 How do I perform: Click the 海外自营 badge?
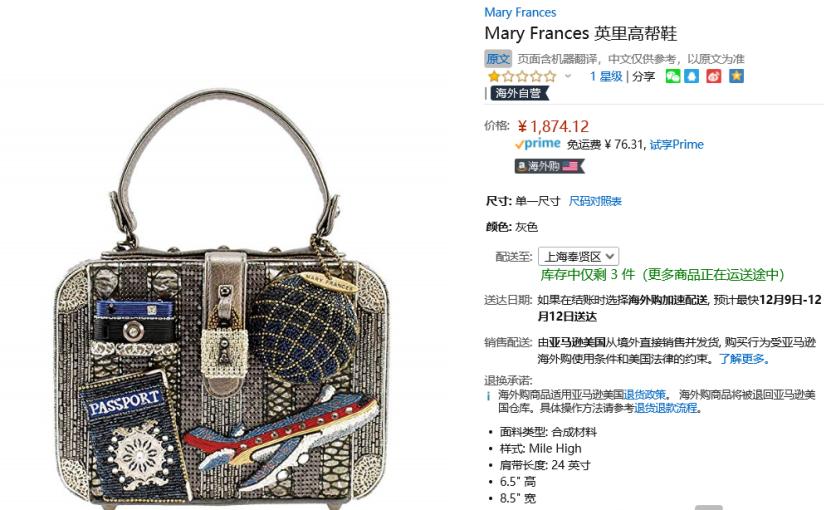pos(519,93)
